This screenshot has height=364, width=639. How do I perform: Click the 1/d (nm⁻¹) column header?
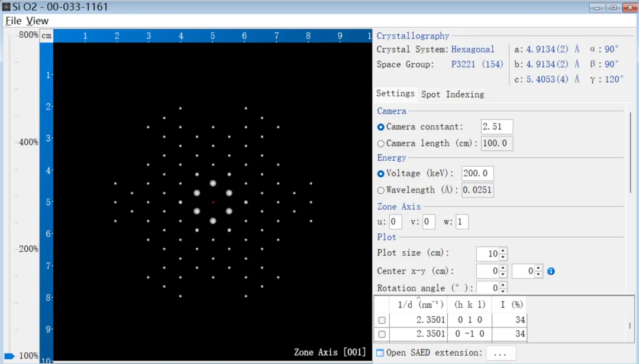(418, 304)
